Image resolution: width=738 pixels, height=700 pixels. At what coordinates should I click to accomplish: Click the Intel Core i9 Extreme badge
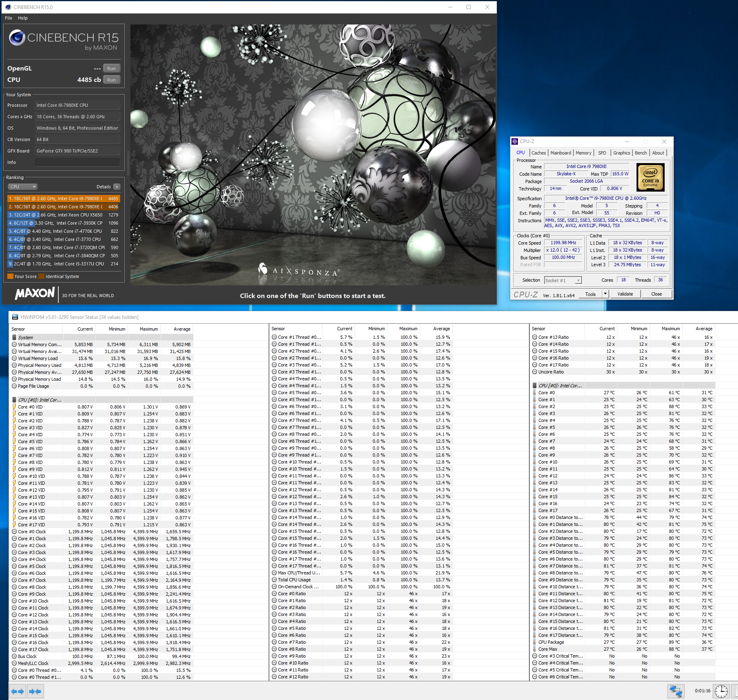click(x=650, y=177)
